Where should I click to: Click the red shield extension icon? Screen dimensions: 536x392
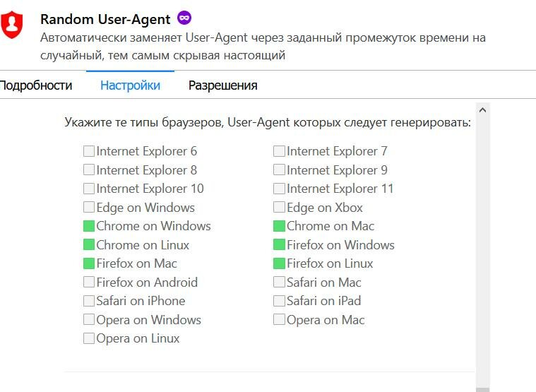click(11, 24)
